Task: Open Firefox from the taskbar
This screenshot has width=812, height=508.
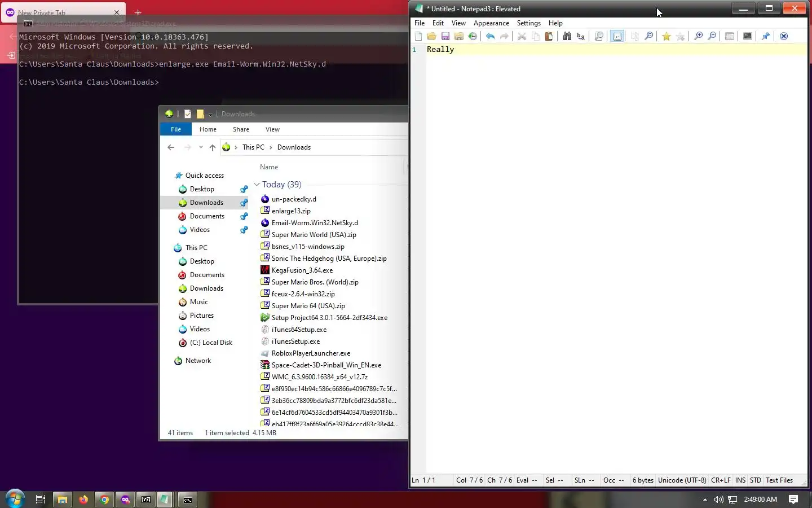Action: point(83,500)
